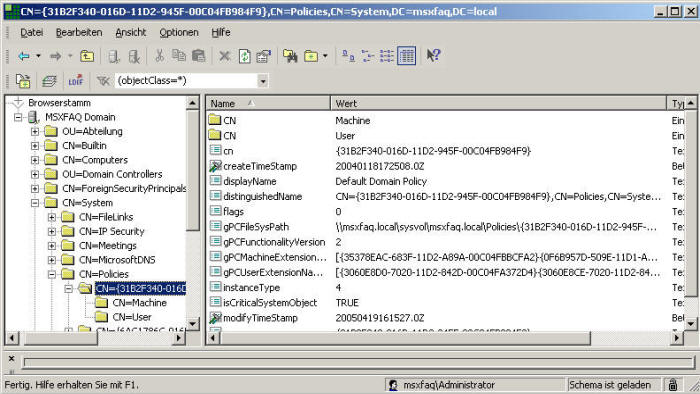Select CN=User in the tree
Image resolution: width=700 pixels, height=394 pixels.
click(132, 317)
